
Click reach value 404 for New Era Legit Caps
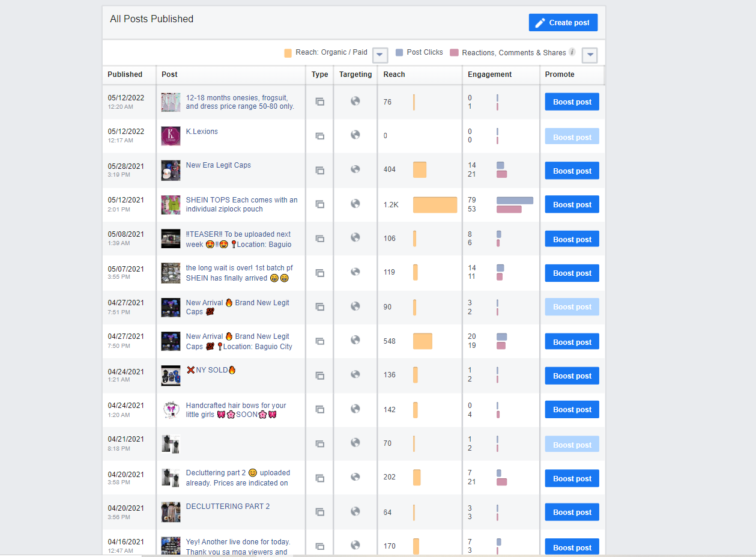(390, 169)
